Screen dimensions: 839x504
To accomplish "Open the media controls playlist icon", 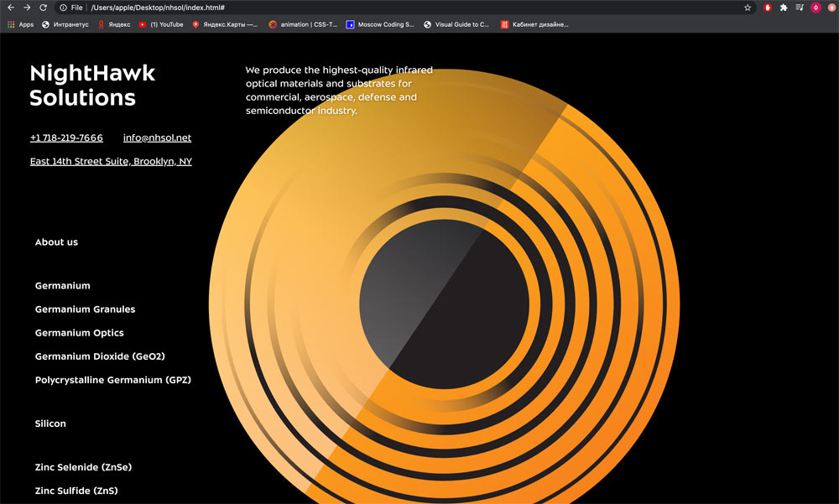I will point(800,8).
